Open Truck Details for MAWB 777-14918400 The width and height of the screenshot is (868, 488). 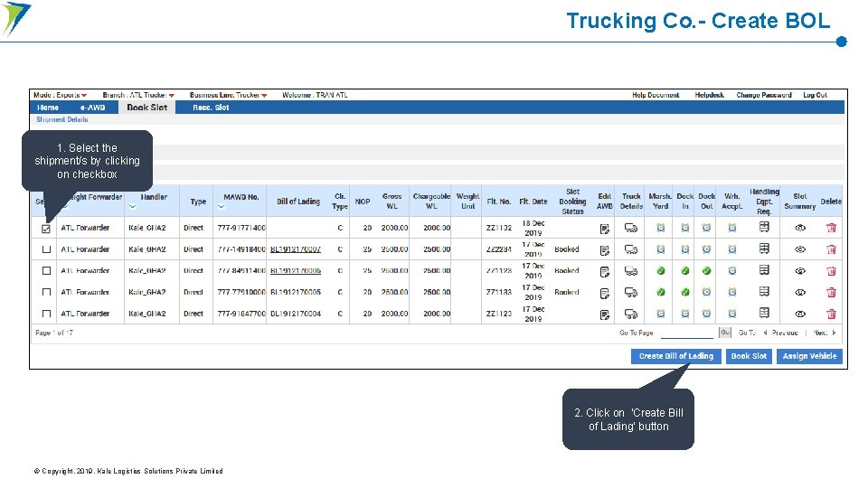click(631, 249)
